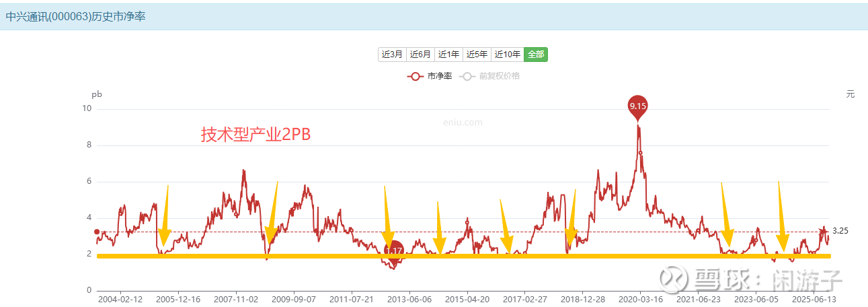Click the 2007-11-02 axis date label
868x307 pixels.
[236, 299]
